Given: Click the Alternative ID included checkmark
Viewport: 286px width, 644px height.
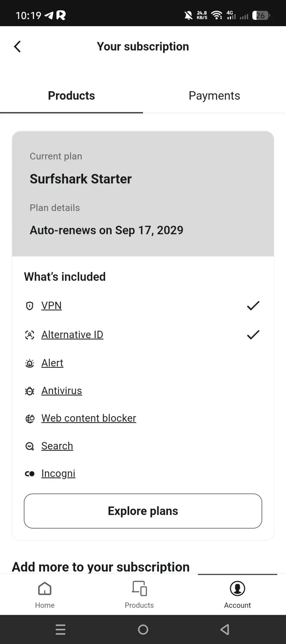Looking at the screenshot, I should 253,335.
